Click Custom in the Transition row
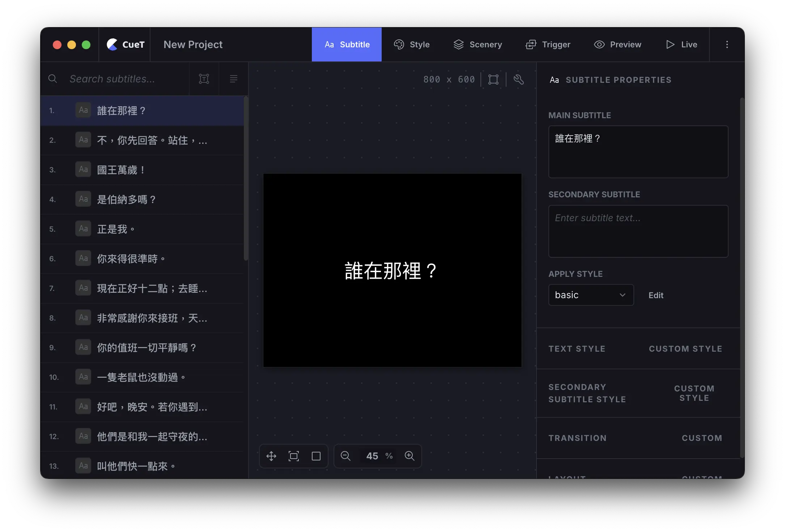 coord(702,438)
